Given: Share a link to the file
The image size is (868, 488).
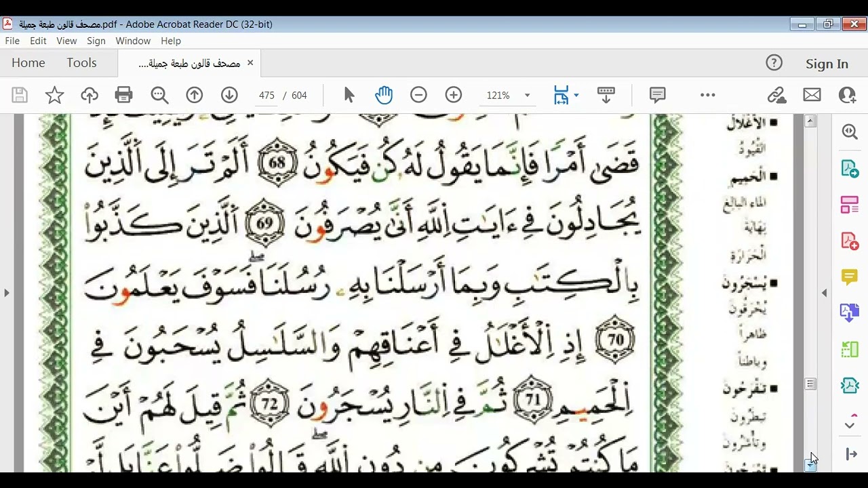Looking at the screenshot, I should (x=777, y=95).
